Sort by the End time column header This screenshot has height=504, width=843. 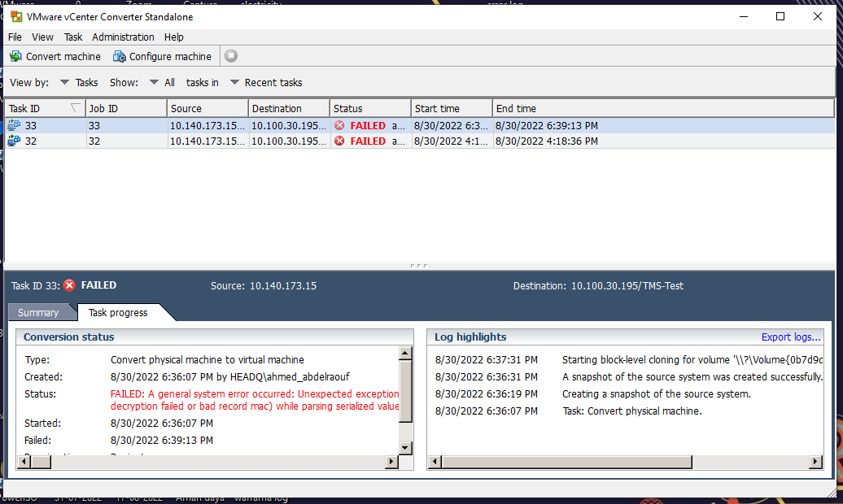coord(663,108)
